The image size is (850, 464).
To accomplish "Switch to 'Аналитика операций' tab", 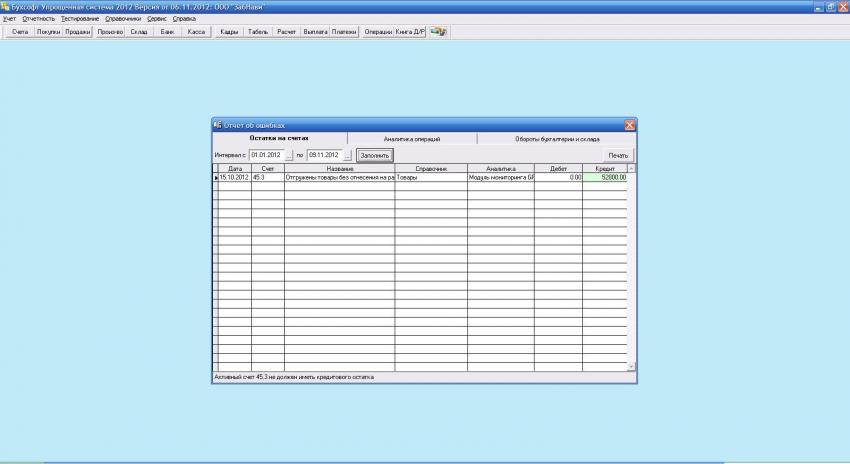I will (412, 139).
